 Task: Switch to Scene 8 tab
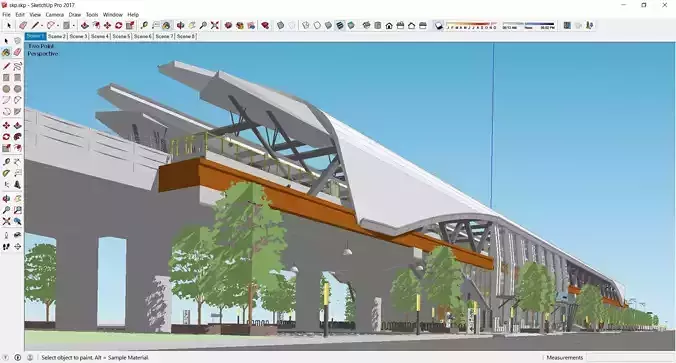(x=186, y=37)
